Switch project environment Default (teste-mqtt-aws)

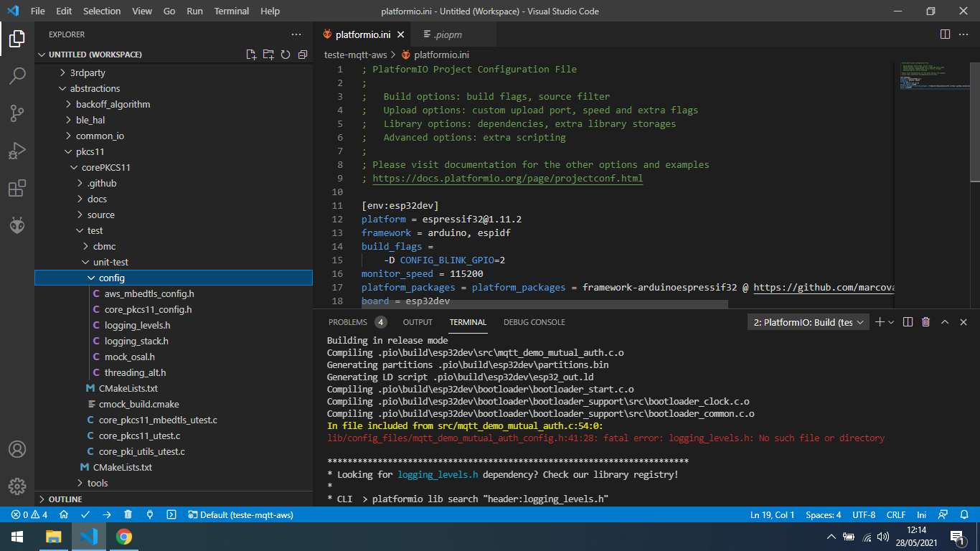pos(240,514)
